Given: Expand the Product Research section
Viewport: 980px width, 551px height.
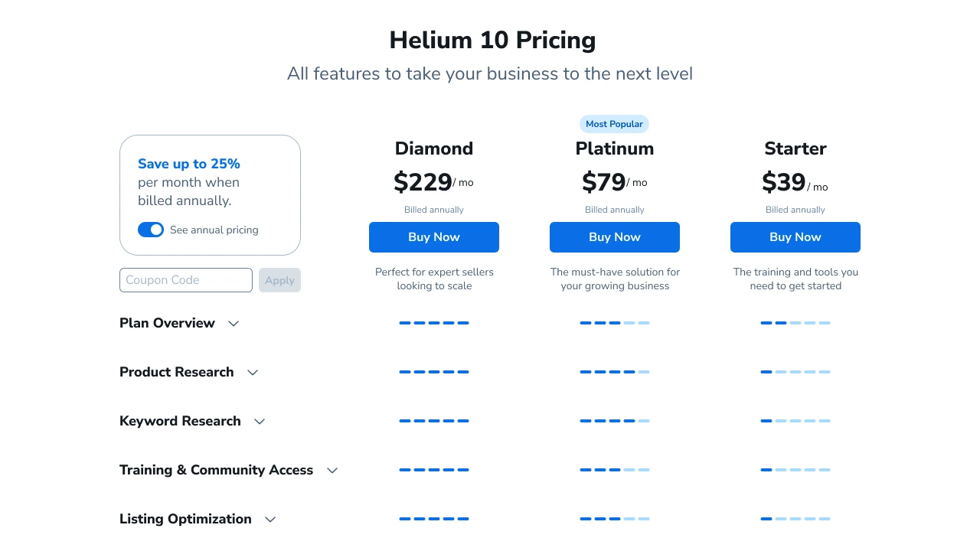Looking at the screenshot, I should 253,373.
